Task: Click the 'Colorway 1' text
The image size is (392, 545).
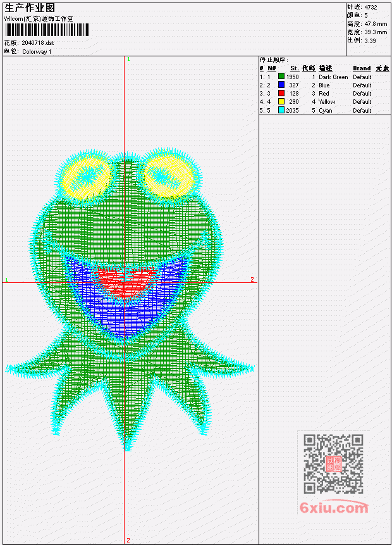Action: 37,51
